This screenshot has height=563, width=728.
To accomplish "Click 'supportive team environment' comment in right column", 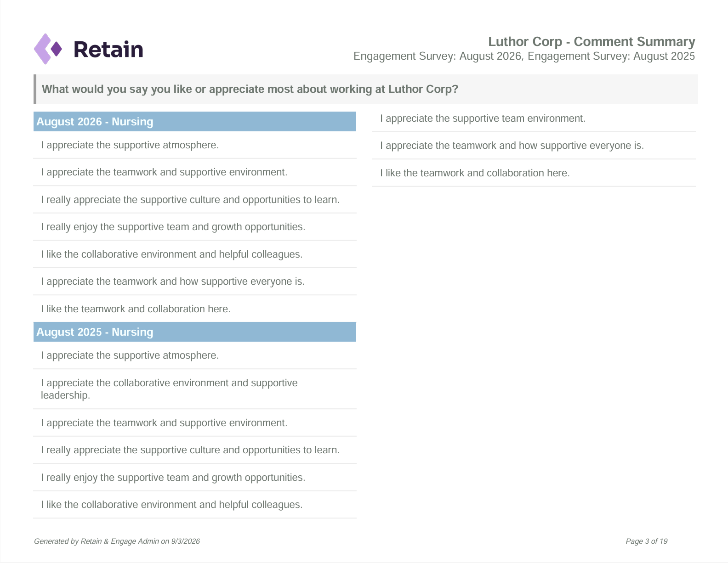I will [483, 118].
